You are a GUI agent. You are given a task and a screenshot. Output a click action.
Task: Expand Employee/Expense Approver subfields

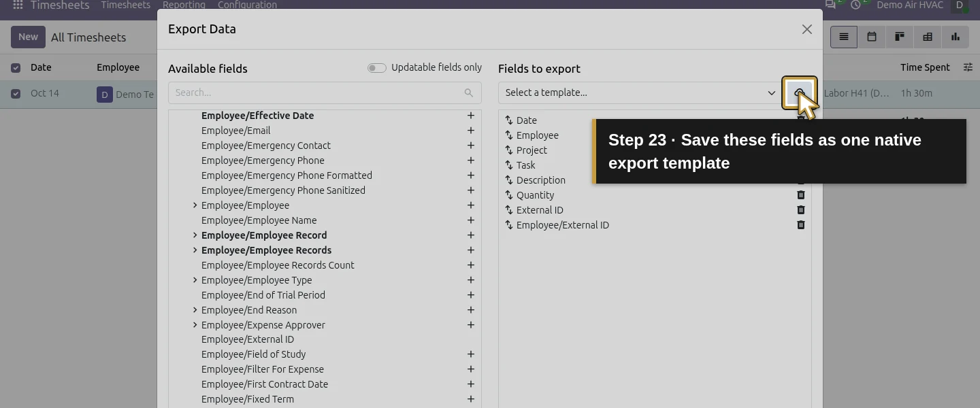[x=195, y=325]
